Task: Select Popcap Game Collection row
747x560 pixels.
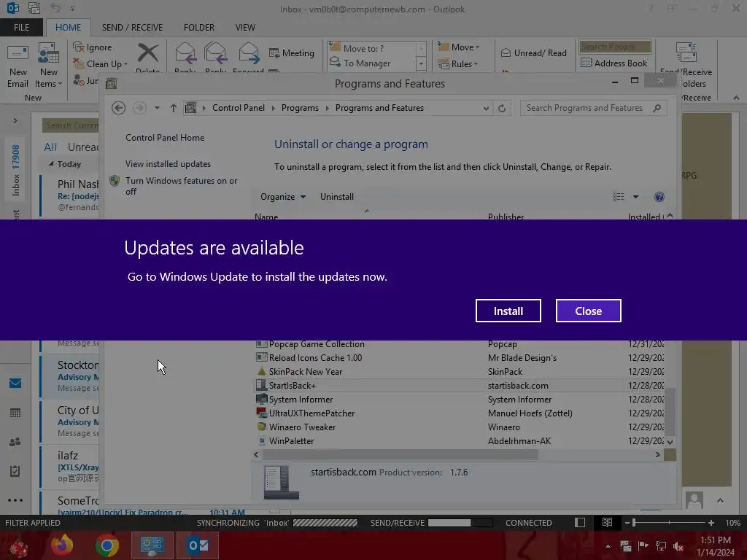Action: point(460,344)
